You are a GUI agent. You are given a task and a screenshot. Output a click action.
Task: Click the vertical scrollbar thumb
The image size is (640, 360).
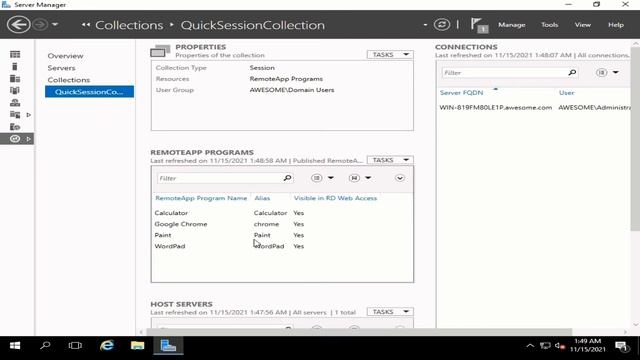point(636,139)
